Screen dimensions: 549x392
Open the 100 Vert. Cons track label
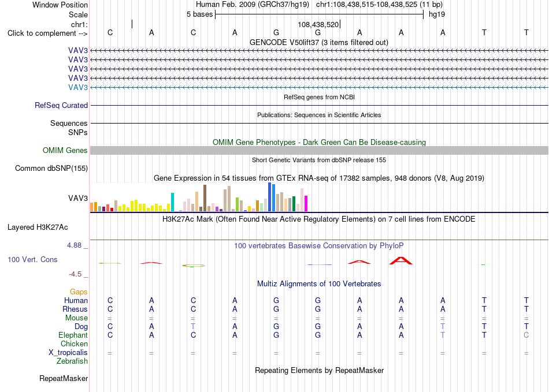pyautogui.click(x=32, y=259)
